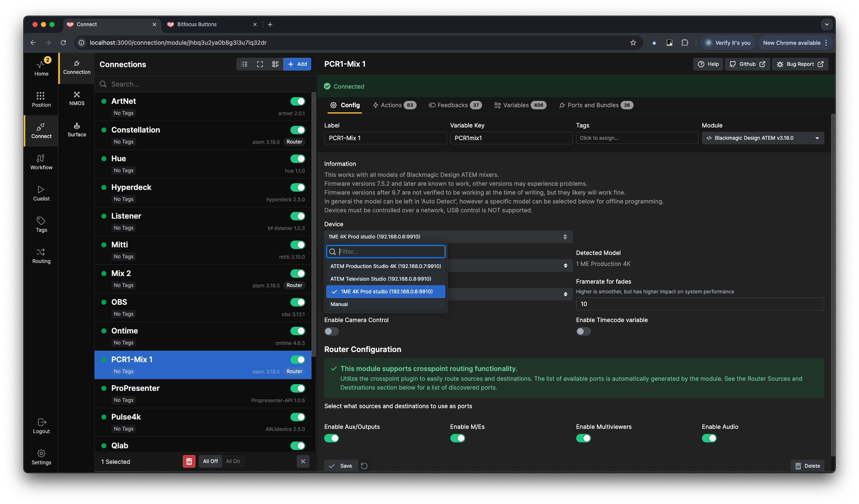Open the Position grid view
This screenshot has height=504, width=859.
41,99
